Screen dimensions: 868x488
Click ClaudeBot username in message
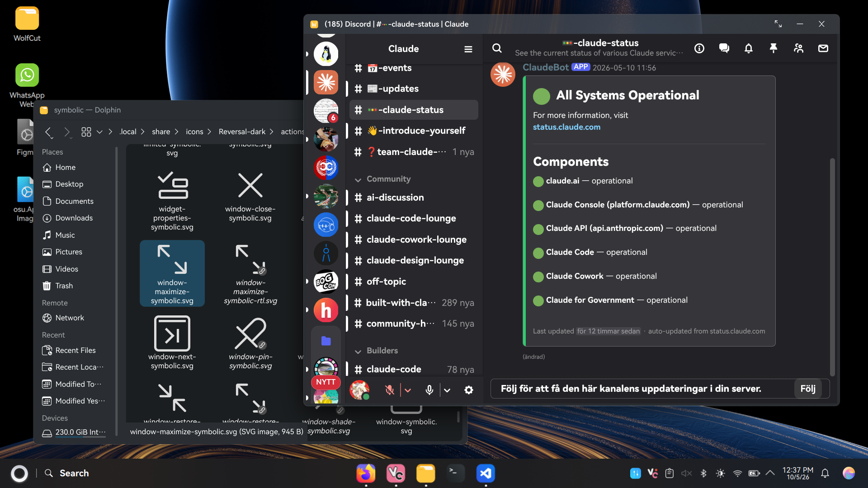click(x=546, y=67)
